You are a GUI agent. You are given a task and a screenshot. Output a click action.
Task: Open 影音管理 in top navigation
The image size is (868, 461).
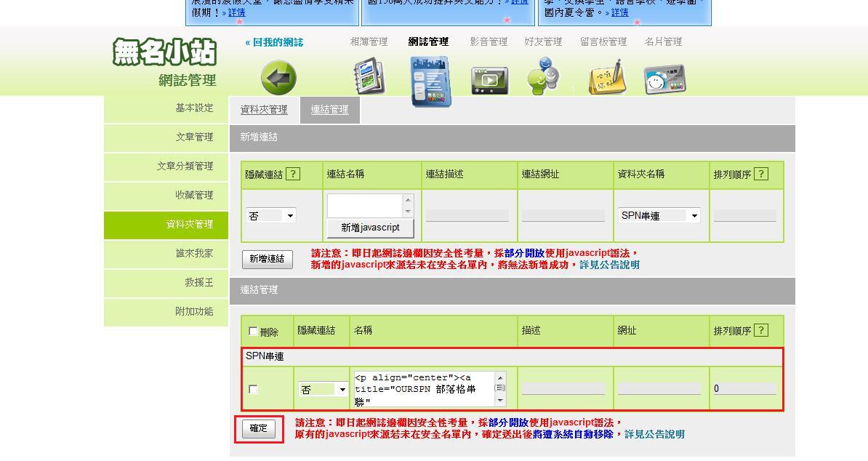(489, 41)
